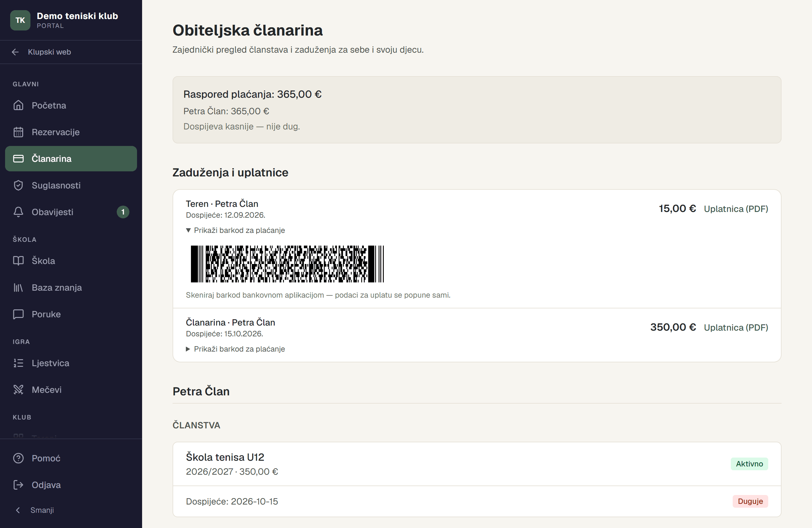Collapse the Teren barcode disclosure triangle
Image resolution: width=812 pixels, height=528 pixels.
[x=188, y=230]
